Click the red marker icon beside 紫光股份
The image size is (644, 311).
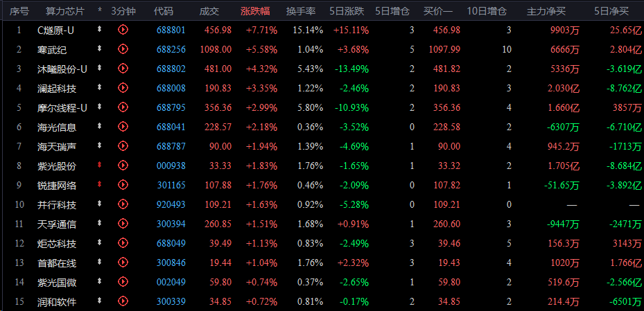click(x=99, y=165)
